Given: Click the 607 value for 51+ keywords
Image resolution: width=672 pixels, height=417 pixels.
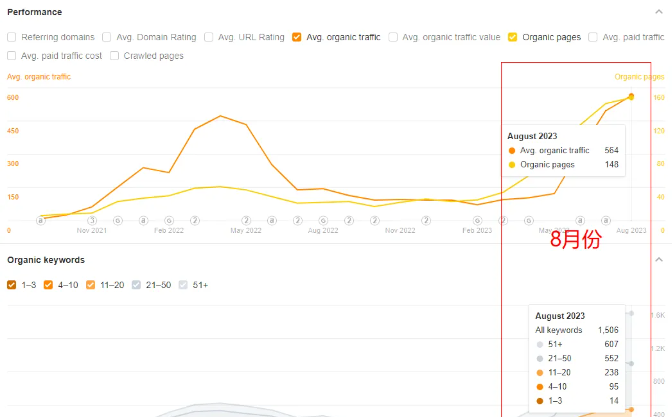Looking at the screenshot, I should coord(612,344).
